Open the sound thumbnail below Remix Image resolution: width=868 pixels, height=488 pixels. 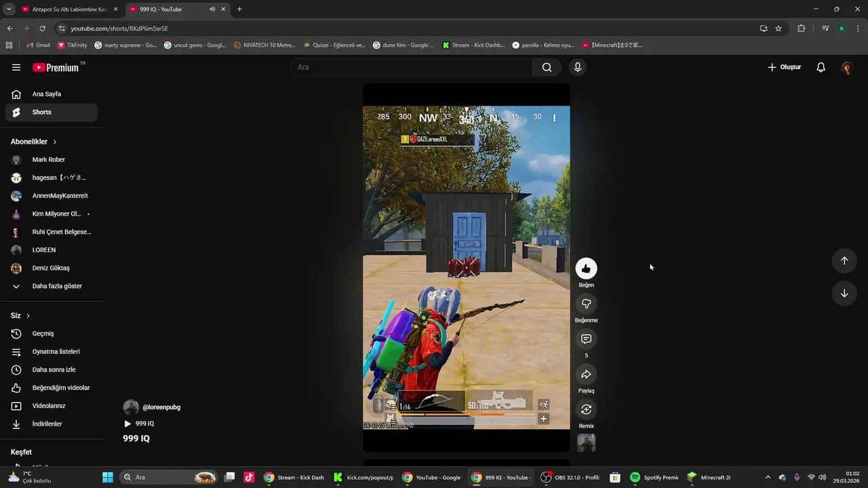pyautogui.click(x=586, y=443)
